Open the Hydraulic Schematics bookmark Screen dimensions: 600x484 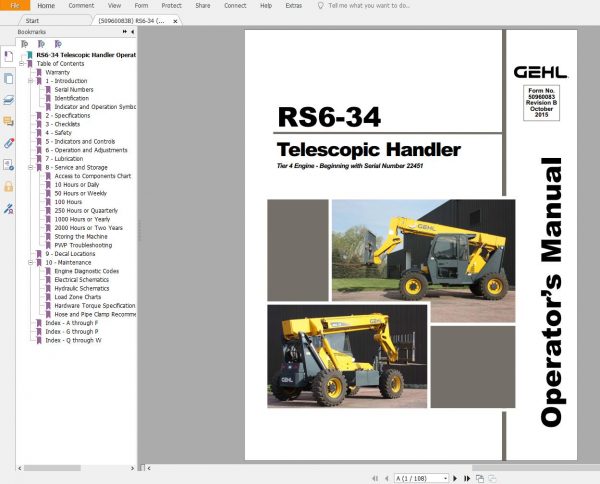click(82, 288)
